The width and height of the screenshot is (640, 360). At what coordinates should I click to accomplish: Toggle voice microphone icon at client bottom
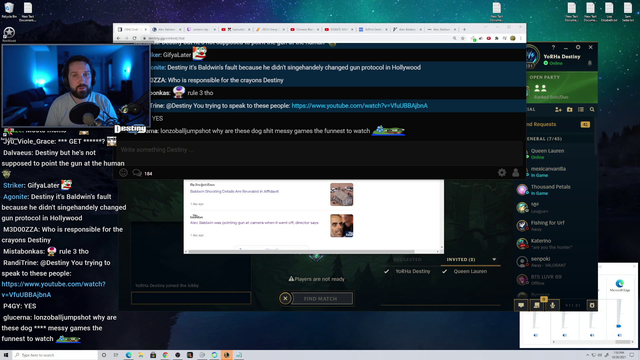pyautogui.click(x=552, y=305)
